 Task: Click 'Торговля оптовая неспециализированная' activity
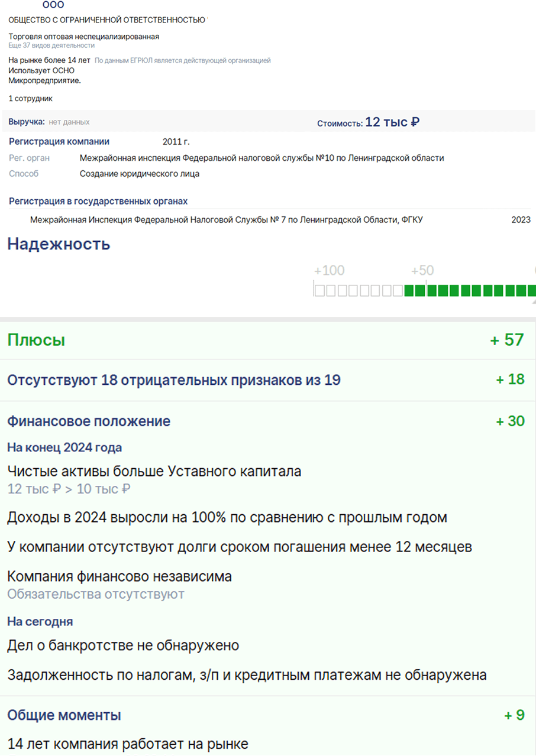tap(84, 37)
